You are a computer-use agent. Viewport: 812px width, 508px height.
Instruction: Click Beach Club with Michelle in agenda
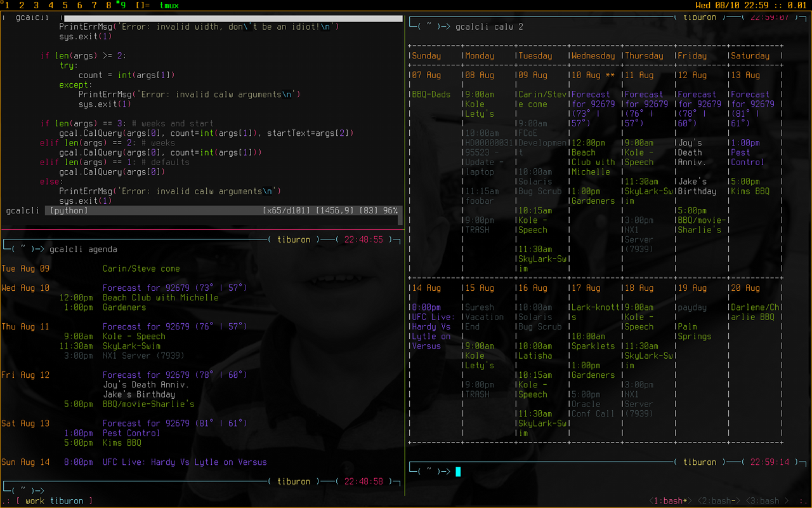click(x=160, y=297)
